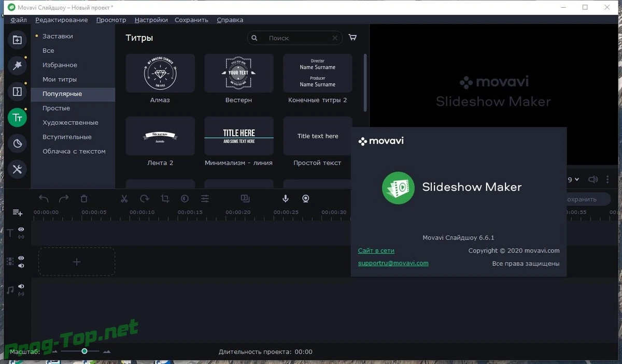Click the 00:00:15 timeline ruler mark

190,212
